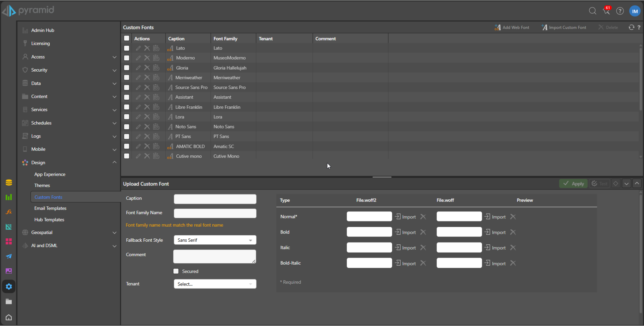Click the diamond icon next to Test button
Image resolution: width=644 pixels, height=326 pixels.
pos(616,184)
